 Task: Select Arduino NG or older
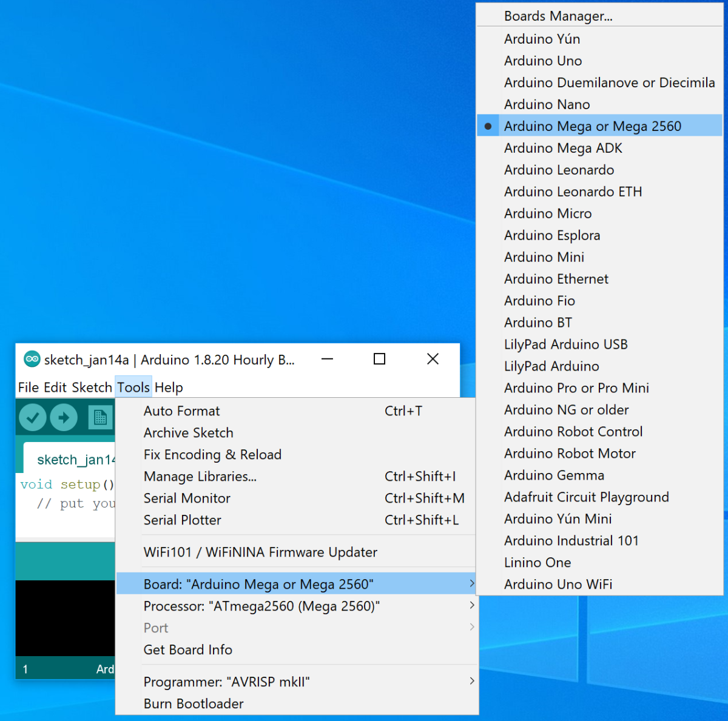pos(599,410)
